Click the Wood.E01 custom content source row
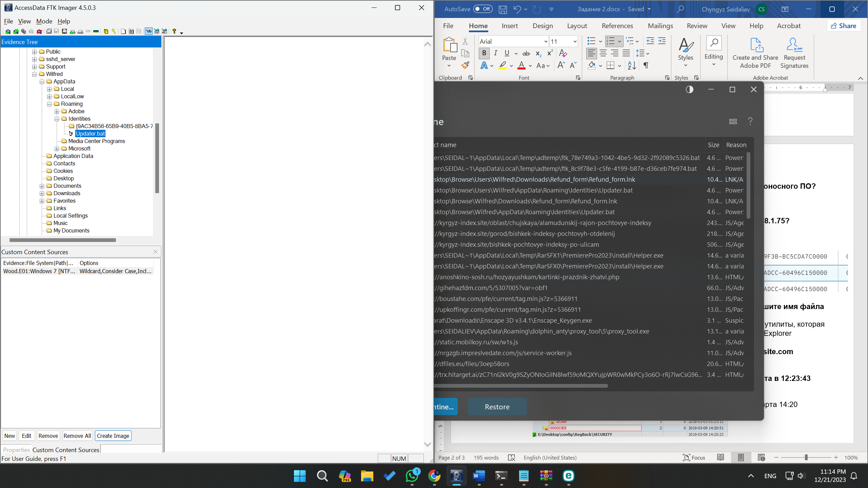This screenshot has width=868, height=488. coord(78,271)
